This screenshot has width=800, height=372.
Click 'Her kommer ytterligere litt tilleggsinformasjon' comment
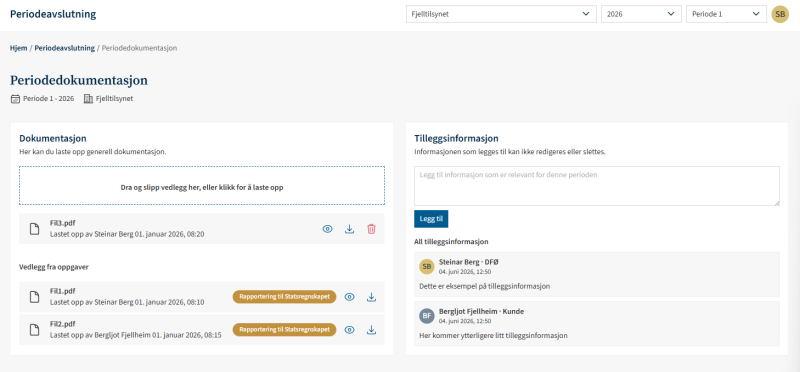coord(493,336)
